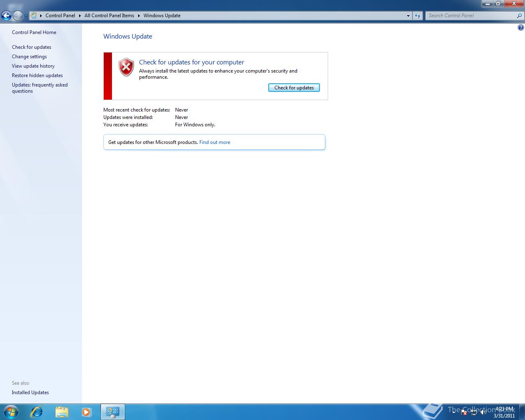This screenshot has height=420, width=525.
Task: Select All Control Panel Items breadcrumb
Action: [x=109, y=16]
